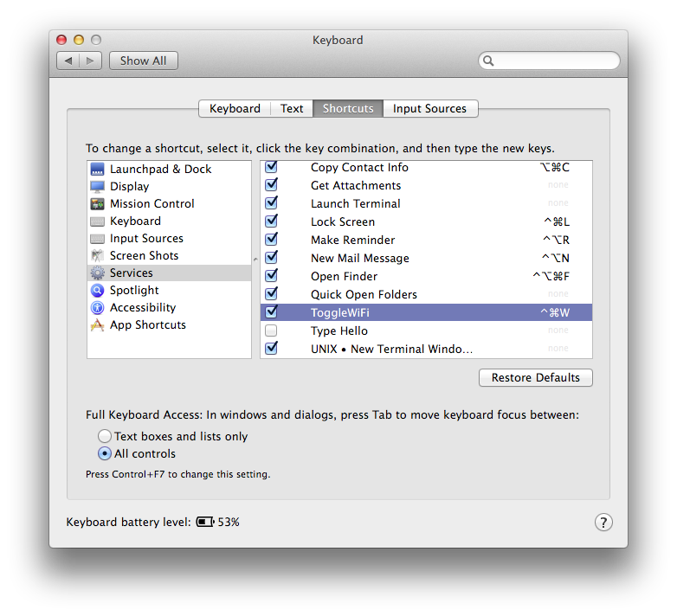Screen dimensions: 677x616
Task: Enable the Type Hello service checkbox
Action: 271,330
